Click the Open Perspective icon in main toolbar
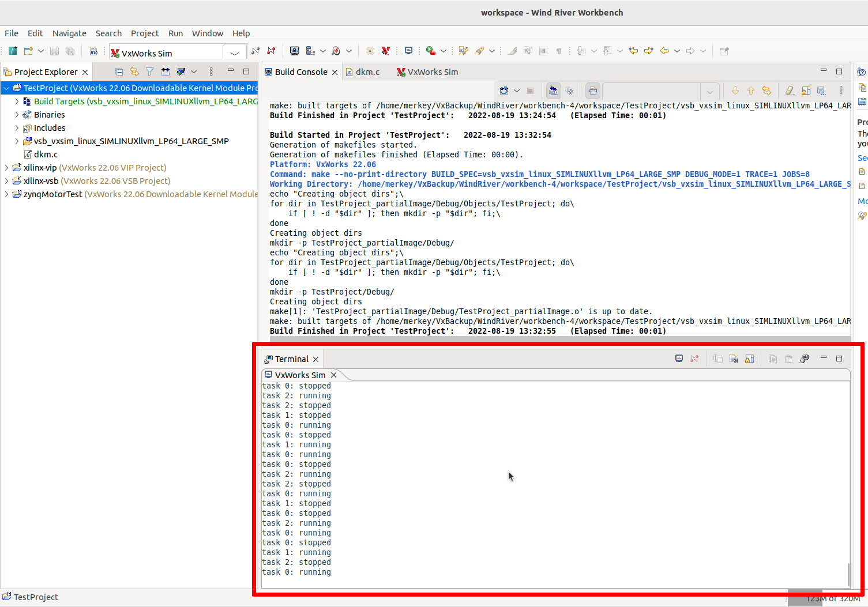 point(724,51)
